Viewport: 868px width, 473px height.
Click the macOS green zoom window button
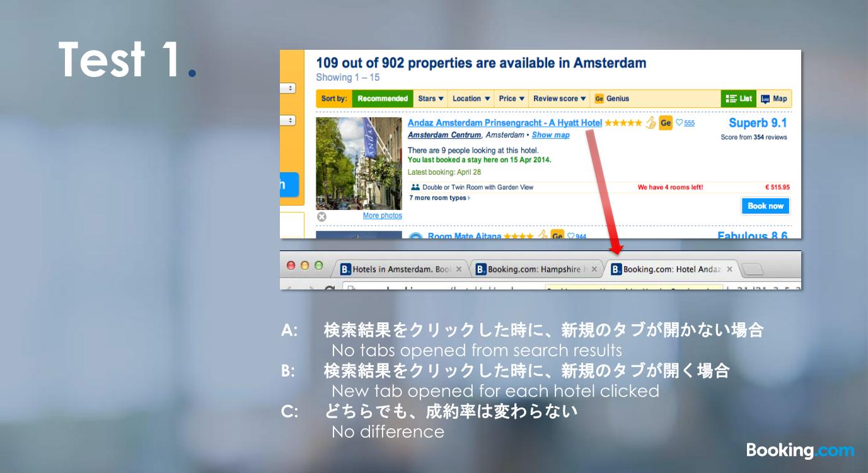point(319,266)
